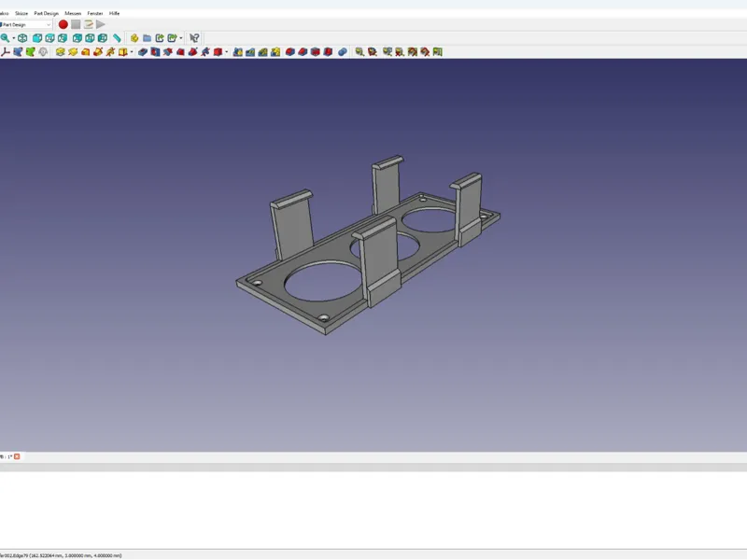The width and height of the screenshot is (747, 560).
Task: Select the Pad tool
Action: coord(60,52)
